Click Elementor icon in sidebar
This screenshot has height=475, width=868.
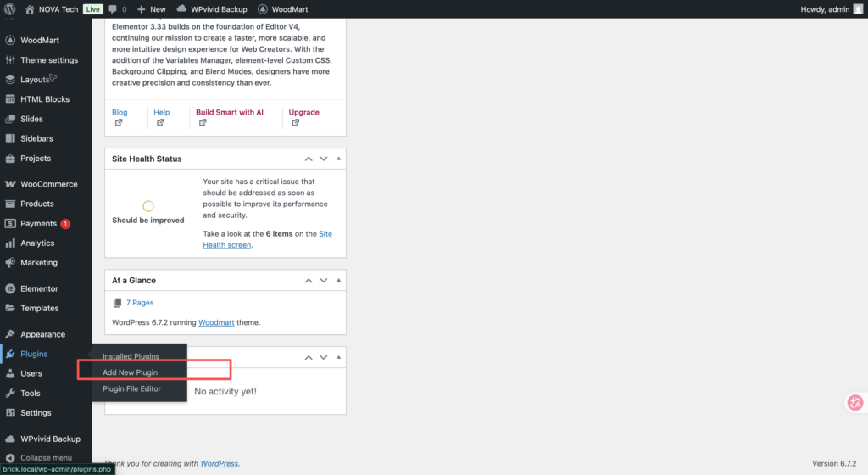point(10,288)
